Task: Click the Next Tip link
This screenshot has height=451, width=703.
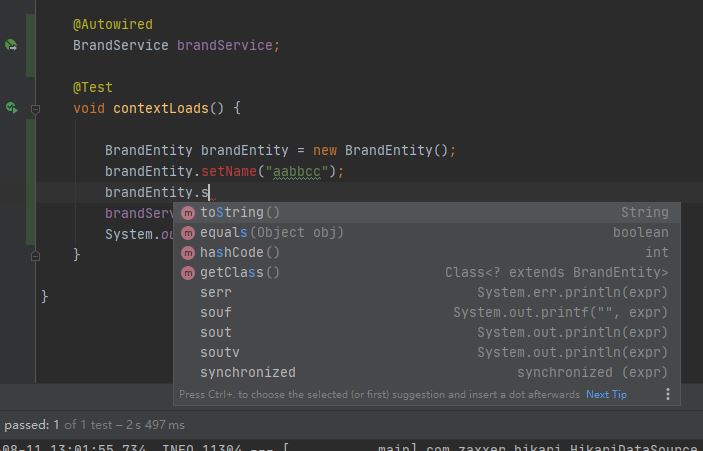Action: 606,395
